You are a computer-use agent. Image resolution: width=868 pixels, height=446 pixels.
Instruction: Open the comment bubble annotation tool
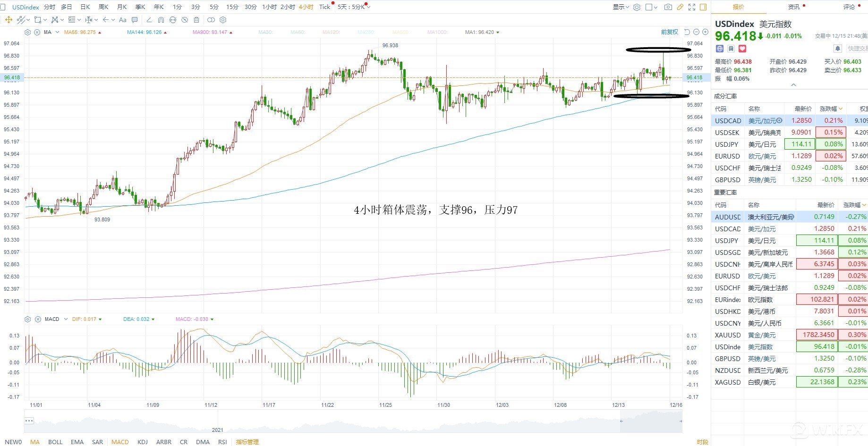(x=135, y=20)
